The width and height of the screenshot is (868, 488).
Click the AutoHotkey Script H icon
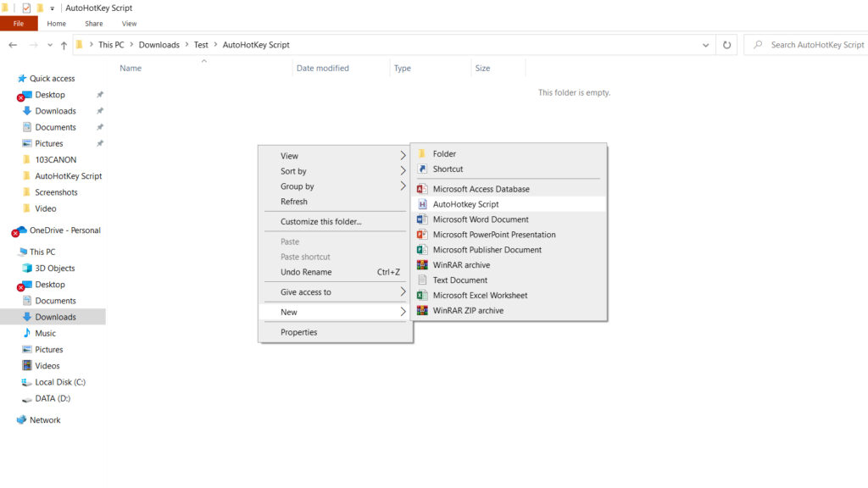[422, 204]
